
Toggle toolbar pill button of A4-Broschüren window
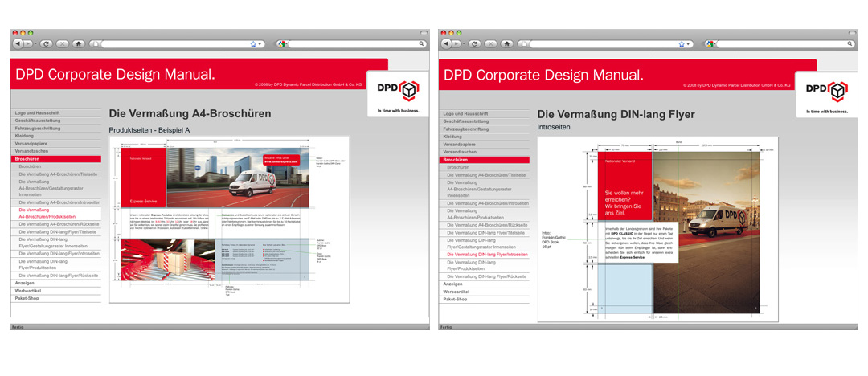click(x=424, y=33)
